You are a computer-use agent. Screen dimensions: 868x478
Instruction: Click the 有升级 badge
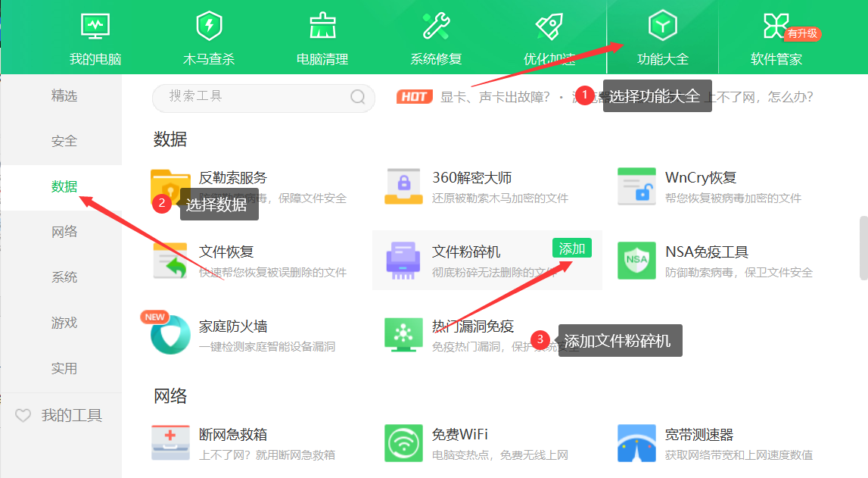(803, 34)
